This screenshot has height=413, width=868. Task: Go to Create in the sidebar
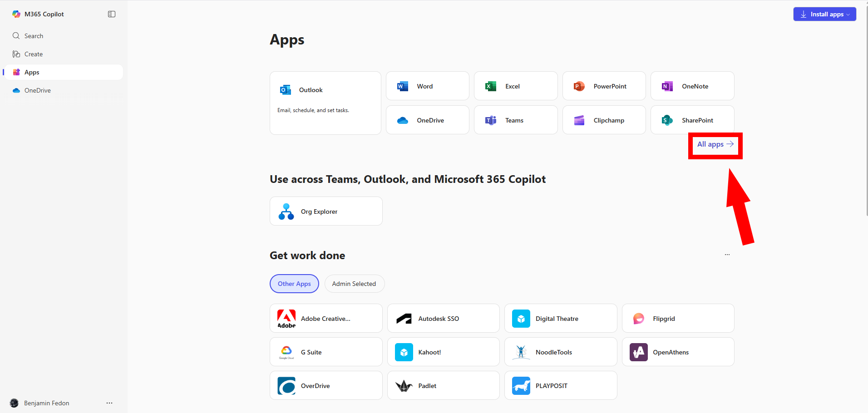(x=64, y=54)
